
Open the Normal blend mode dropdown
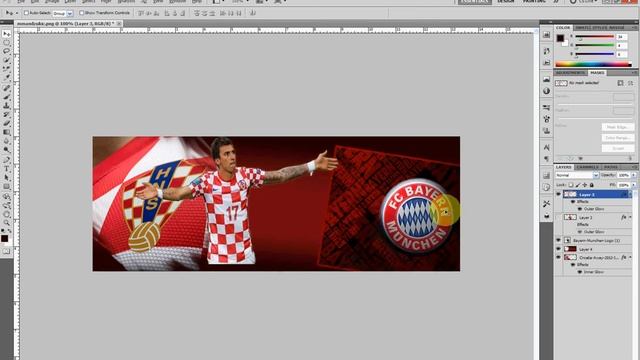[x=577, y=175]
